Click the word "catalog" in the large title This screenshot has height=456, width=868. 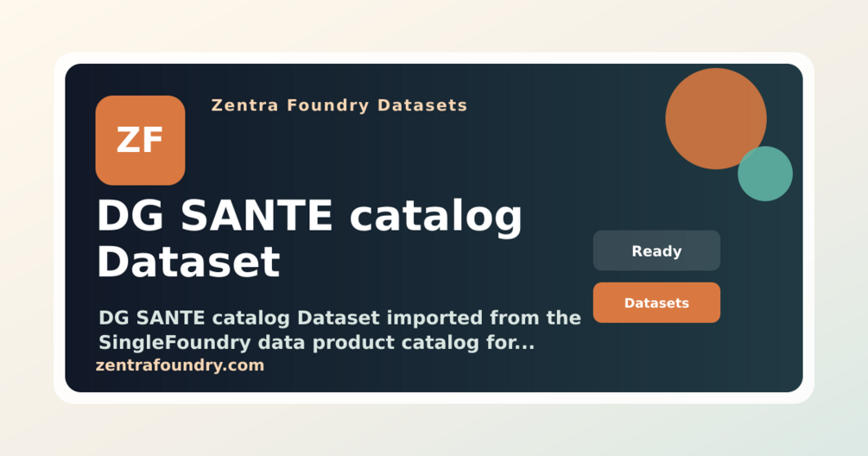tap(435, 217)
